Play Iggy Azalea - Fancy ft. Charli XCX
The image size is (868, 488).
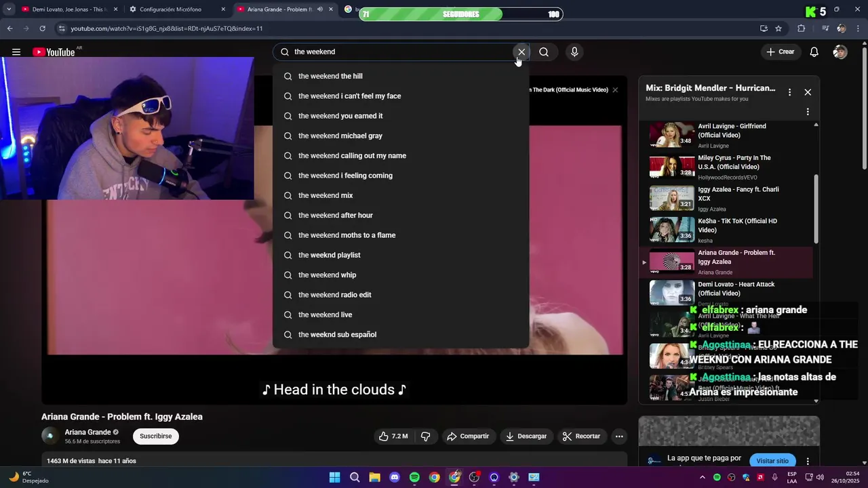(x=726, y=199)
